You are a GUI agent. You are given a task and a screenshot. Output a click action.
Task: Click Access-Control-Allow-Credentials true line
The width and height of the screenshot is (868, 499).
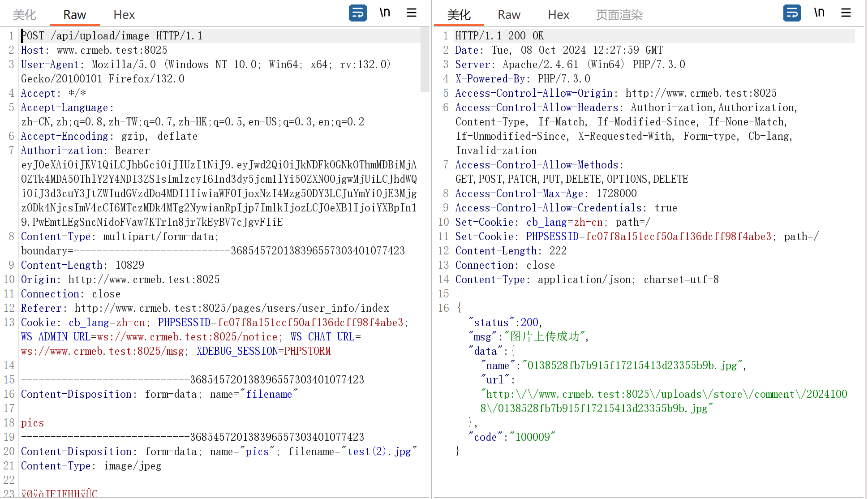(566, 208)
